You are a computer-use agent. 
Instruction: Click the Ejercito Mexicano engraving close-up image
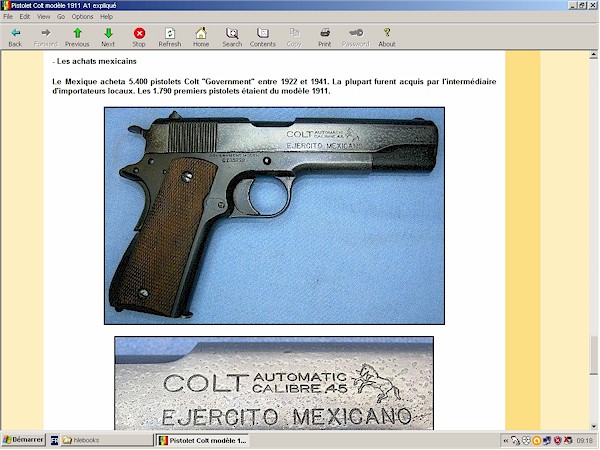click(274, 383)
